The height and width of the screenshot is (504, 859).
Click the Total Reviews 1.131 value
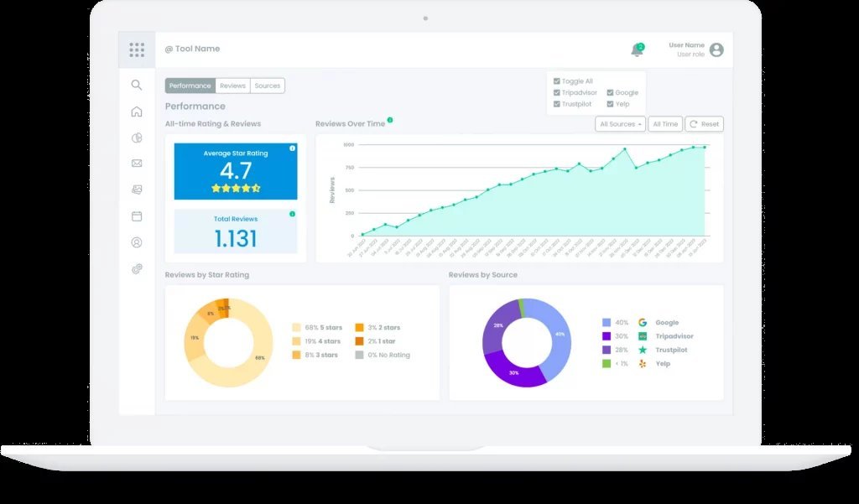coord(236,239)
